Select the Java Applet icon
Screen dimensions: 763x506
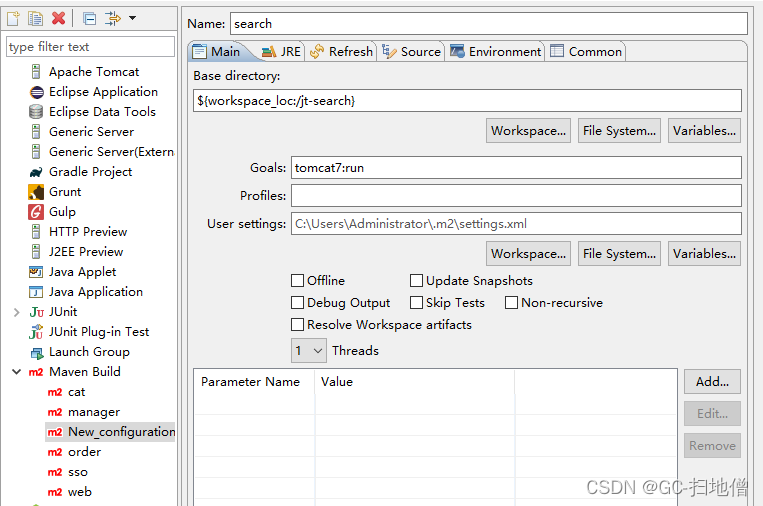(36, 271)
